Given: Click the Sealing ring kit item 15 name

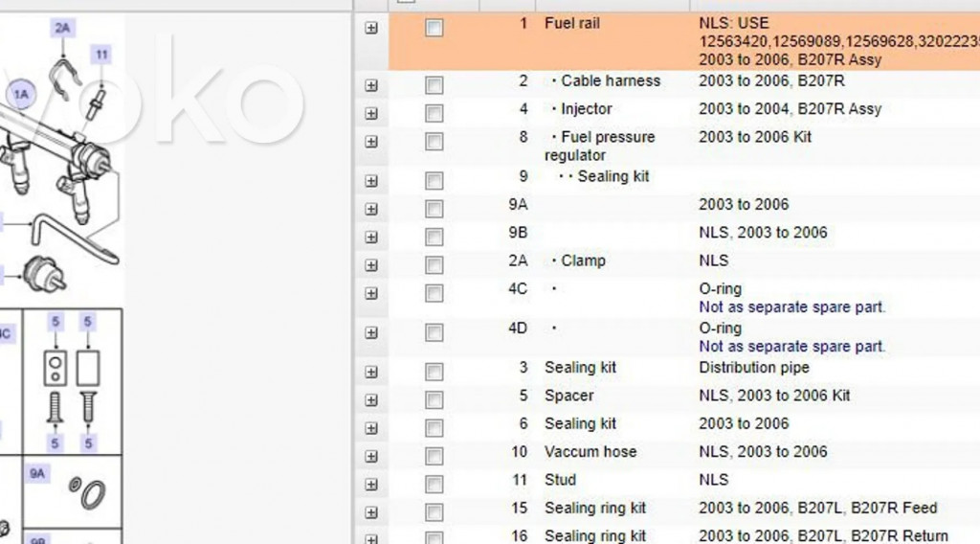Looking at the screenshot, I should pyautogui.click(x=594, y=508).
